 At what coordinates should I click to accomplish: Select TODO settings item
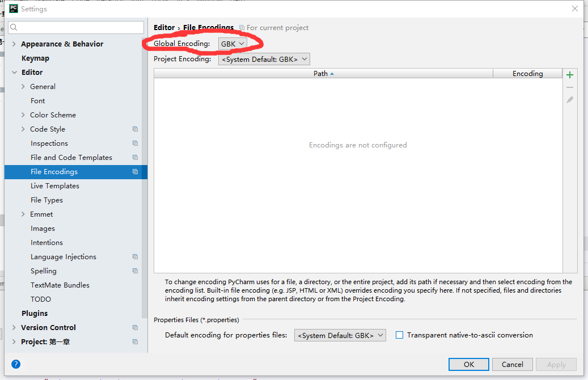40,299
